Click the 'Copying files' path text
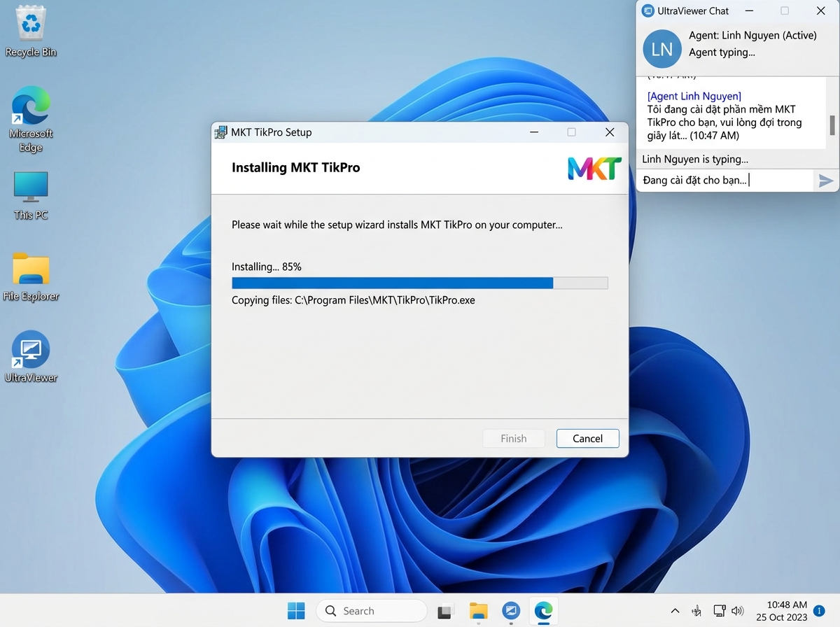 coord(353,300)
